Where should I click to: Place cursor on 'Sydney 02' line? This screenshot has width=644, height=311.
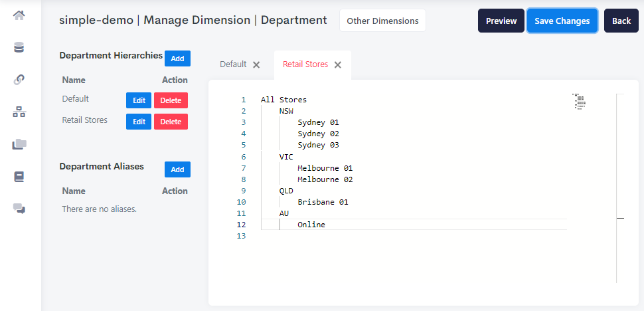point(318,134)
